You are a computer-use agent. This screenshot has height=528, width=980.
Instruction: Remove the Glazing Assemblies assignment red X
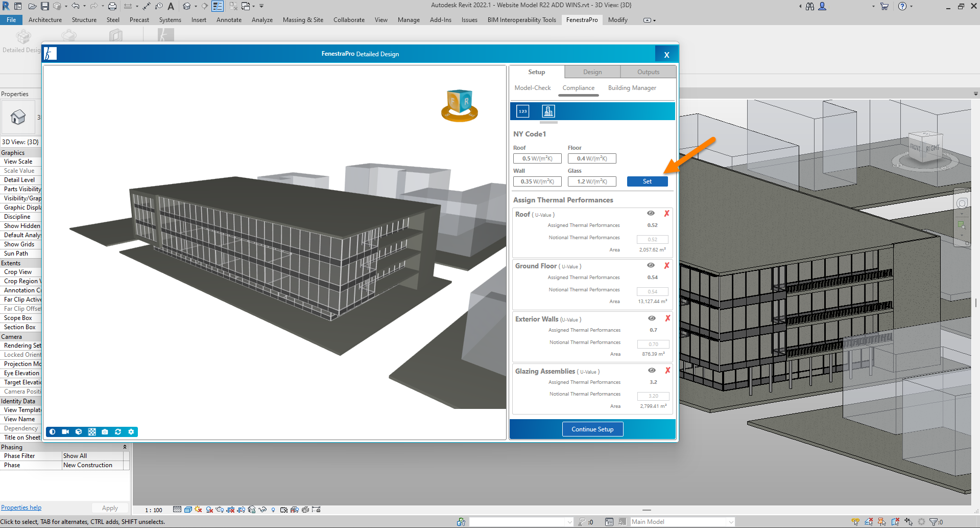tap(667, 371)
